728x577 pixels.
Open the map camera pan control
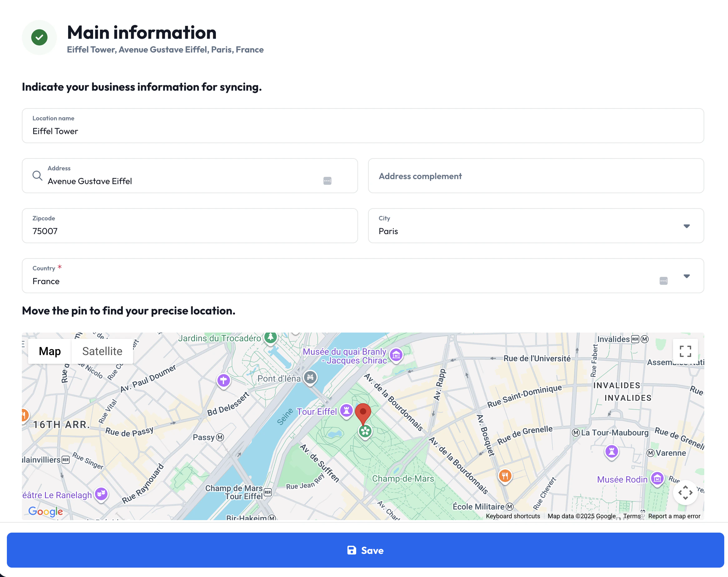tap(685, 493)
